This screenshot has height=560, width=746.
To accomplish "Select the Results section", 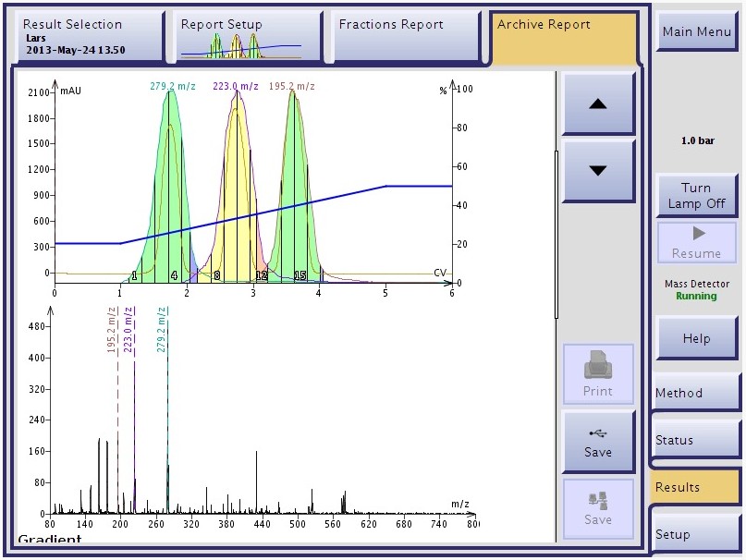I will pyautogui.click(x=695, y=487).
